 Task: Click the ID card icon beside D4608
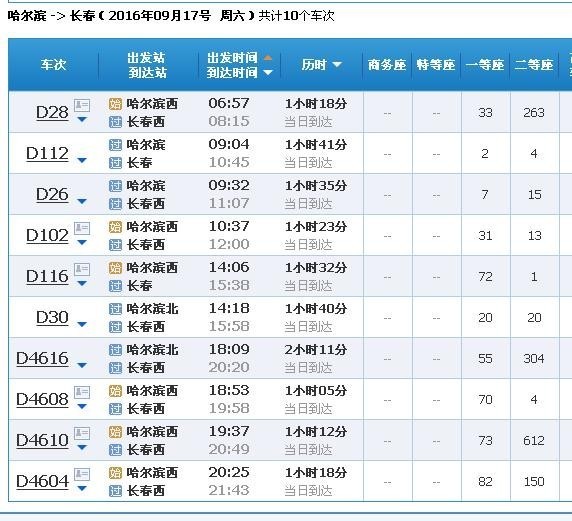click(x=82, y=392)
